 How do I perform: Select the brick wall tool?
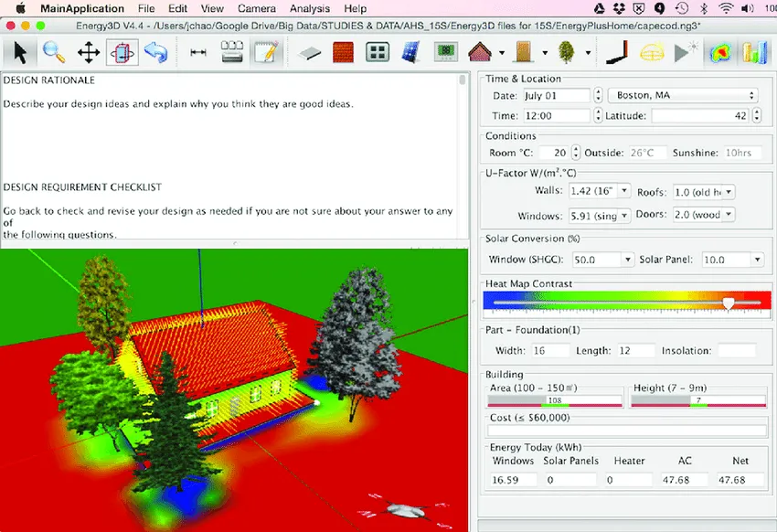(x=344, y=52)
